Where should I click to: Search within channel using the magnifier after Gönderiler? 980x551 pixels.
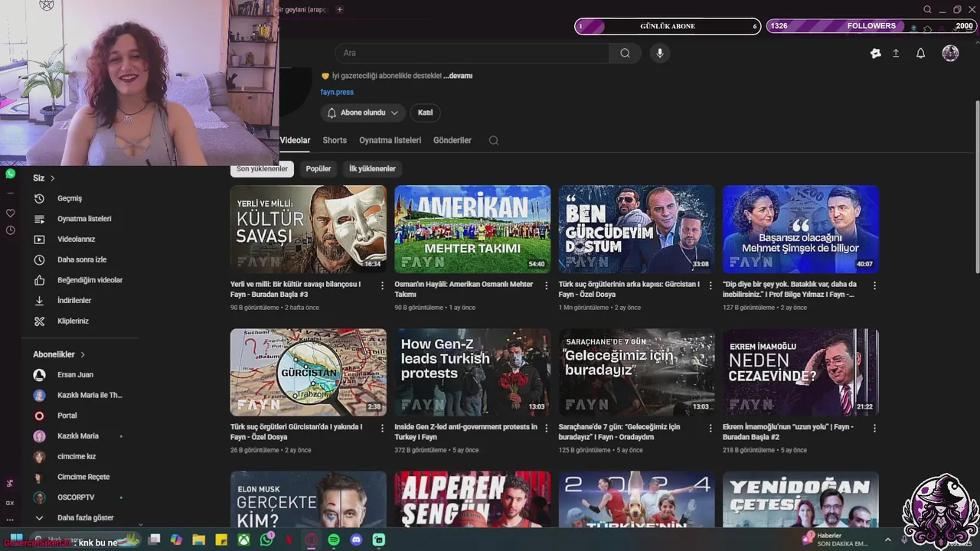(494, 140)
